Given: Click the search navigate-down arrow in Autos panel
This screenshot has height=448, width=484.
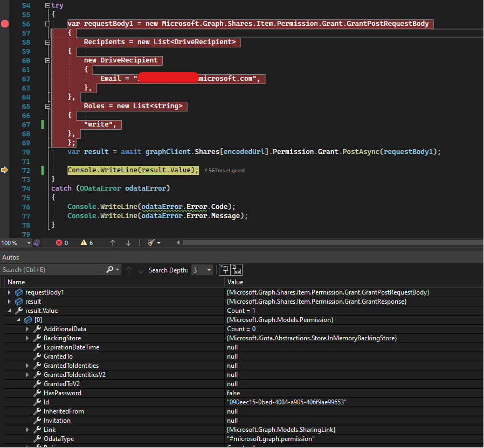Looking at the screenshot, I should tap(140, 269).
